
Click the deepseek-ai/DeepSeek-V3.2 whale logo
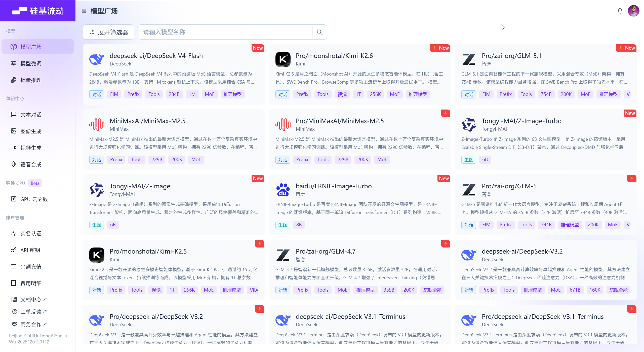(x=469, y=255)
